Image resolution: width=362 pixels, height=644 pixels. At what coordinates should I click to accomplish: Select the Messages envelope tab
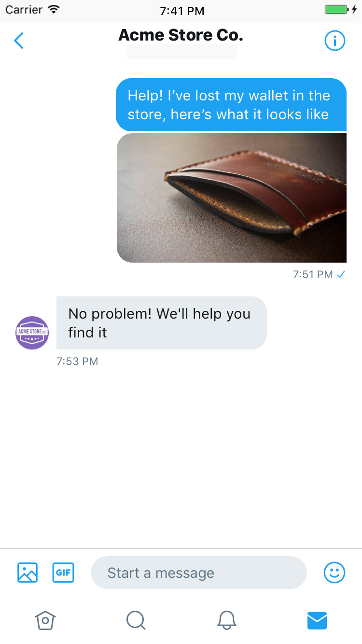(317, 620)
